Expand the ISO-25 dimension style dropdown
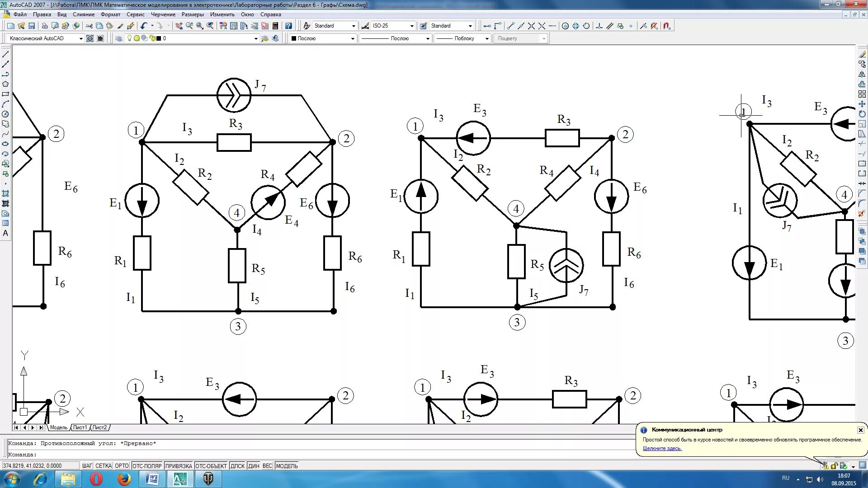This screenshot has height=488, width=868. (411, 26)
